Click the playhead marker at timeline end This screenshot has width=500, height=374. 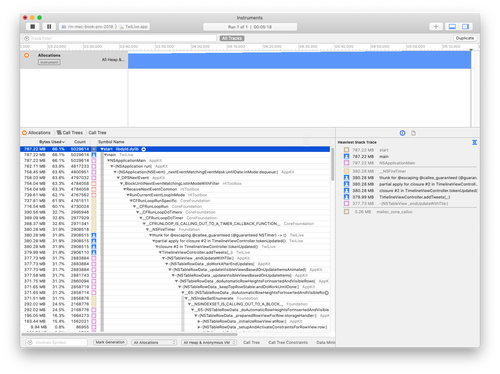tap(471, 50)
